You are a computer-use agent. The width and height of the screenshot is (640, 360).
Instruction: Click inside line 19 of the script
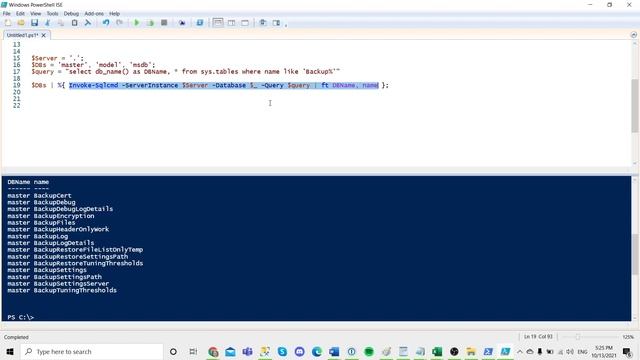click(210, 85)
